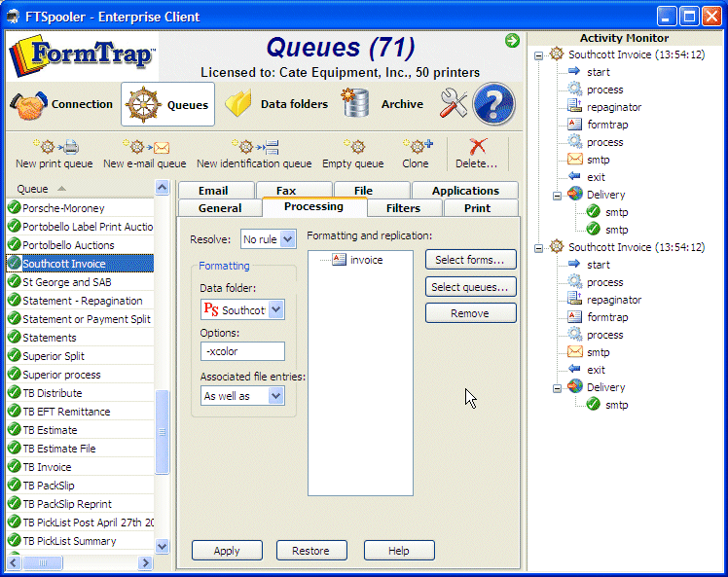This screenshot has height=577, width=728.
Task: Create a New print queue
Action: (55, 153)
